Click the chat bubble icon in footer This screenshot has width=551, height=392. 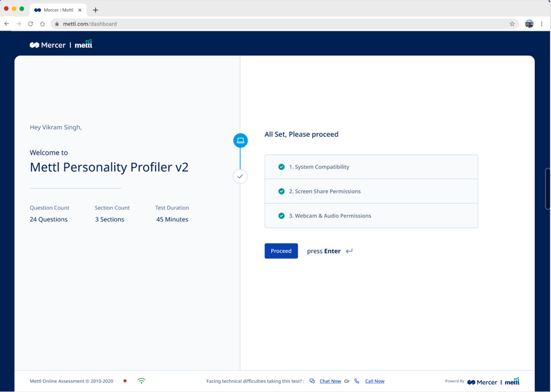[x=312, y=381]
